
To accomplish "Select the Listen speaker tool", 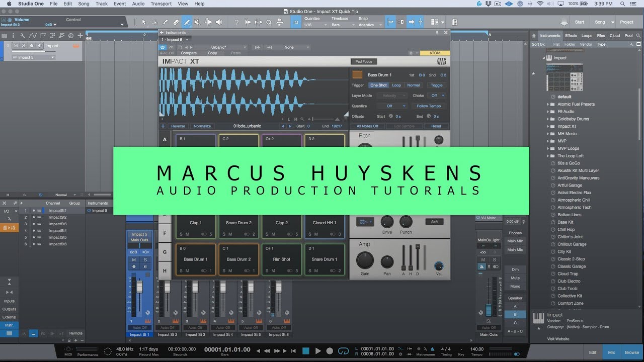I will [x=219, y=22].
